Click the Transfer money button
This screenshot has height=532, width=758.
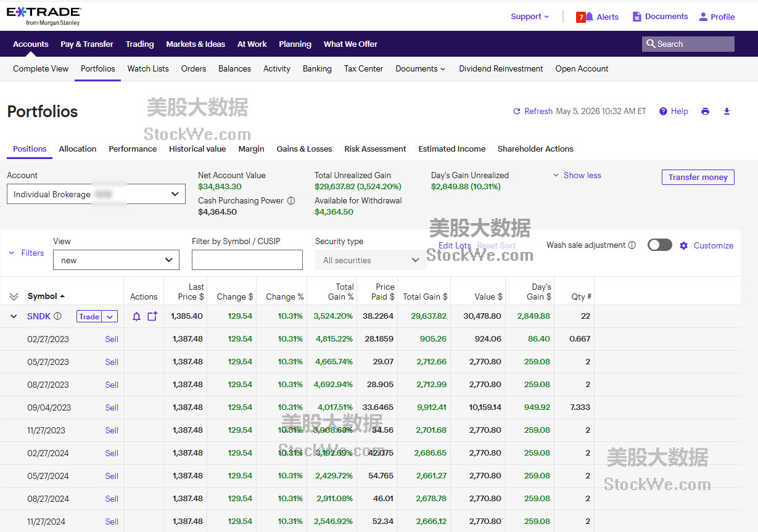tap(698, 177)
